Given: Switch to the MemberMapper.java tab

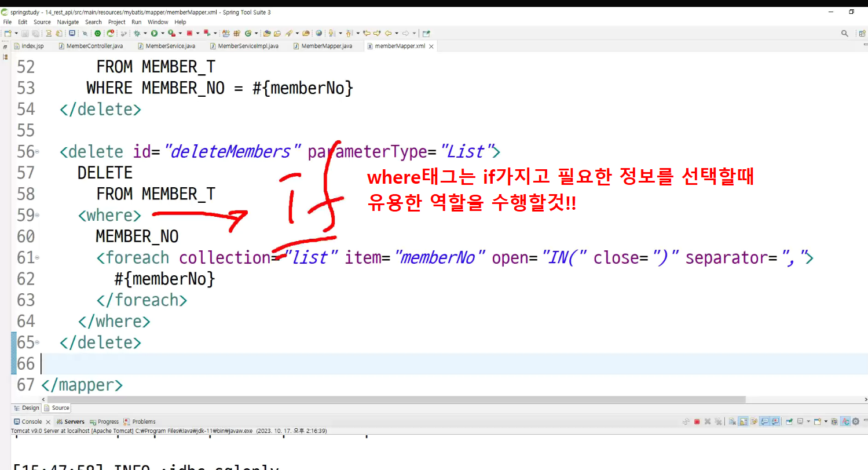Looking at the screenshot, I should click(x=323, y=46).
